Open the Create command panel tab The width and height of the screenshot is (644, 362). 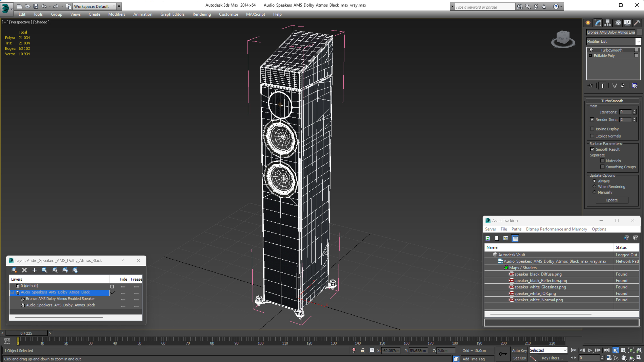click(588, 23)
